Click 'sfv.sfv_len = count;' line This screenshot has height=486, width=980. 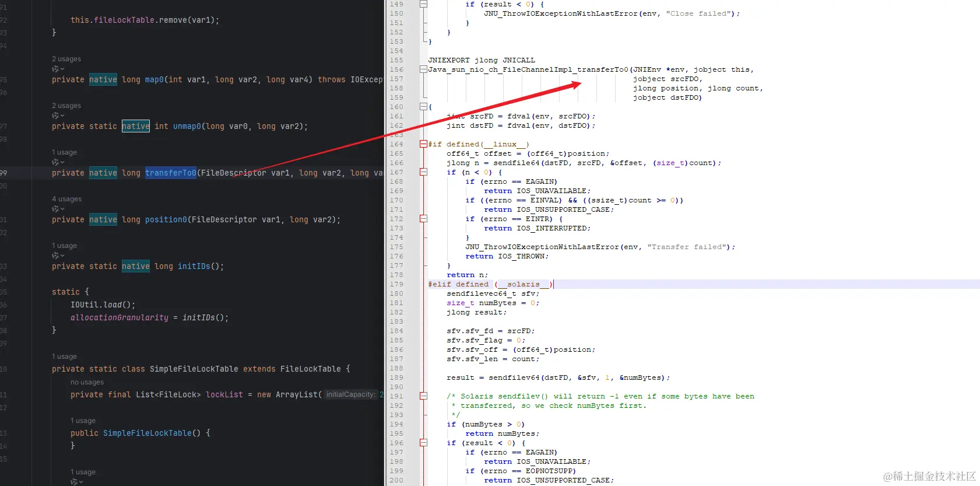(x=493, y=359)
